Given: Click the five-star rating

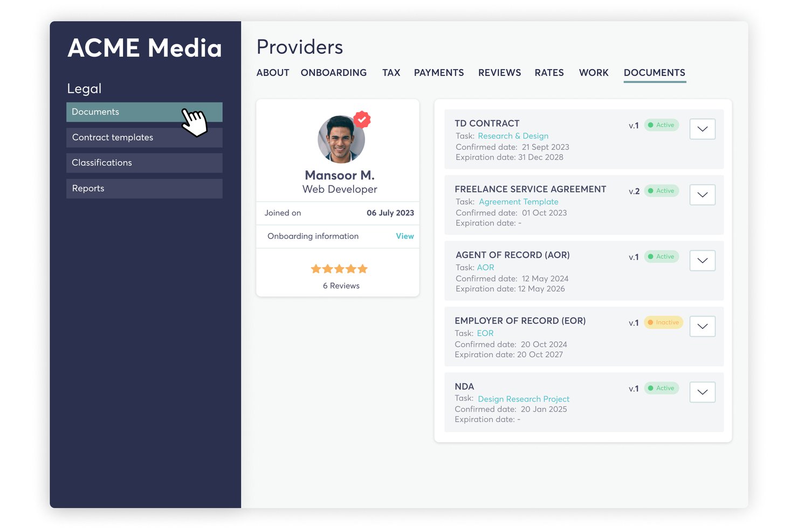Looking at the screenshot, I should tap(339, 268).
